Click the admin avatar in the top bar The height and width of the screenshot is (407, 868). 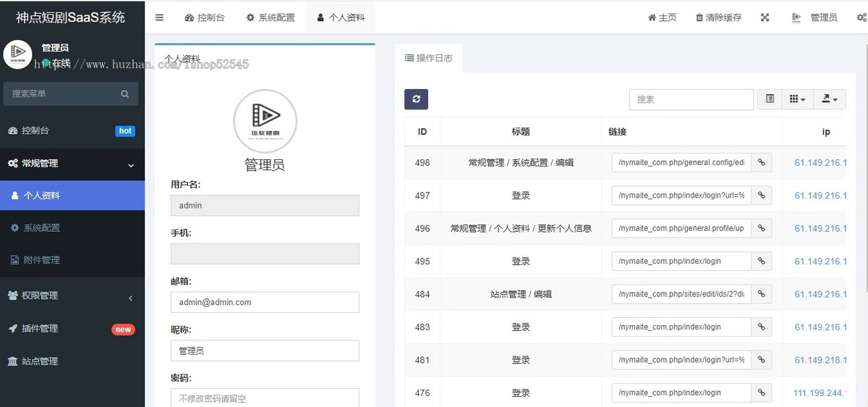[x=796, y=17]
